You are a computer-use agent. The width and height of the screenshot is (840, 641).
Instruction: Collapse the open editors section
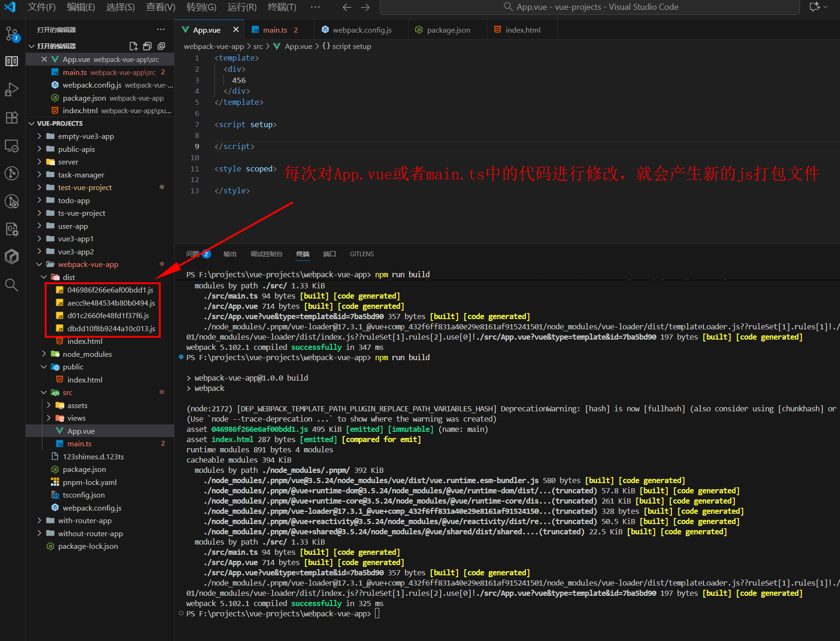32,46
